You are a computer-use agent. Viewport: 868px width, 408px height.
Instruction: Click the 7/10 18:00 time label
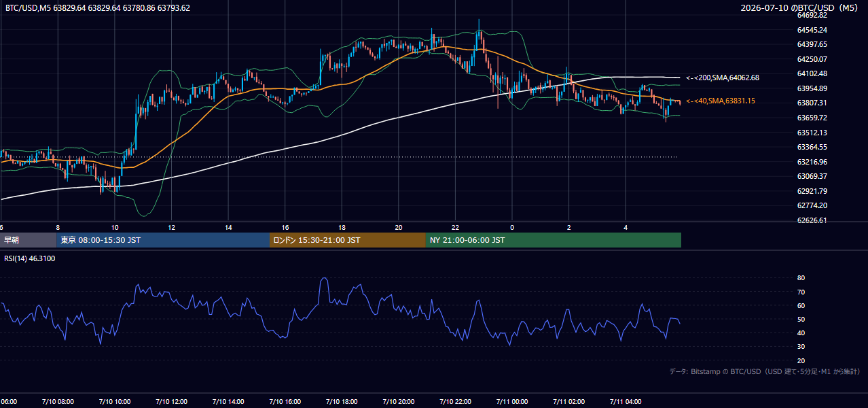[342, 401]
